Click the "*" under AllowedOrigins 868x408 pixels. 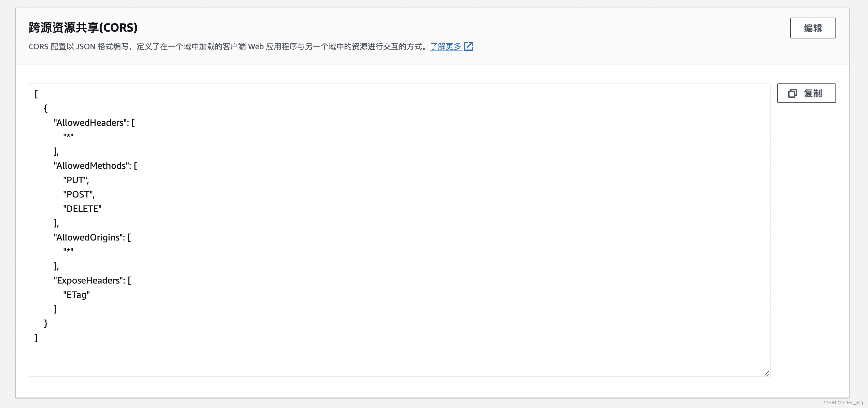[68, 251]
